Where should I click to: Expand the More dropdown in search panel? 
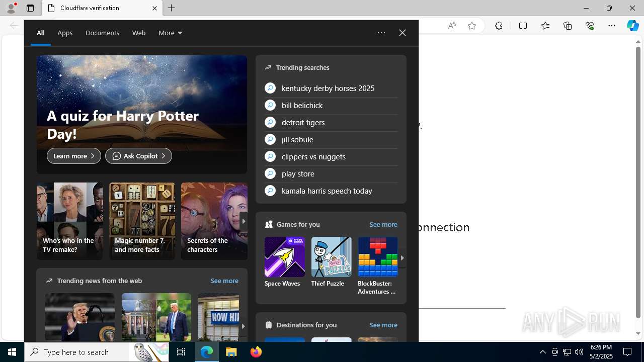pyautogui.click(x=171, y=33)
